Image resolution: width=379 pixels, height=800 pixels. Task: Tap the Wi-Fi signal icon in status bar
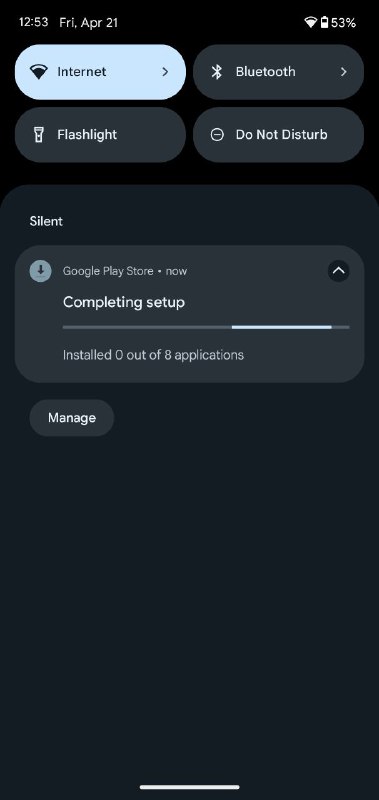tap(310, 22)
